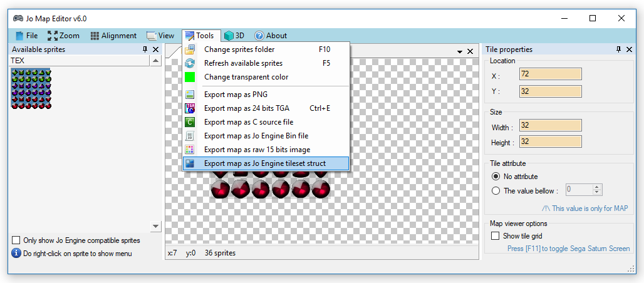Choose Change transparent color
The image size is (644, 283).
click(266, 77)
